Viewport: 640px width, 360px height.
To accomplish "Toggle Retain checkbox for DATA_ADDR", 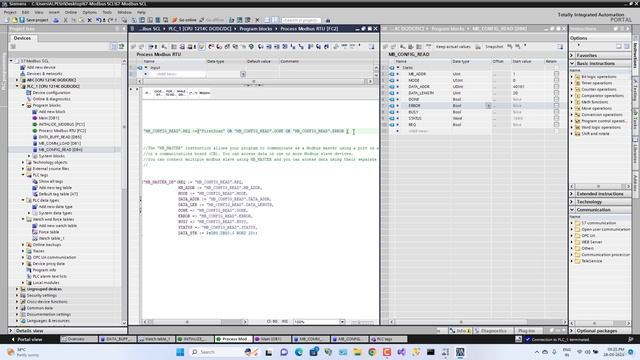I will pyautogui.click(x=556, y=87).
